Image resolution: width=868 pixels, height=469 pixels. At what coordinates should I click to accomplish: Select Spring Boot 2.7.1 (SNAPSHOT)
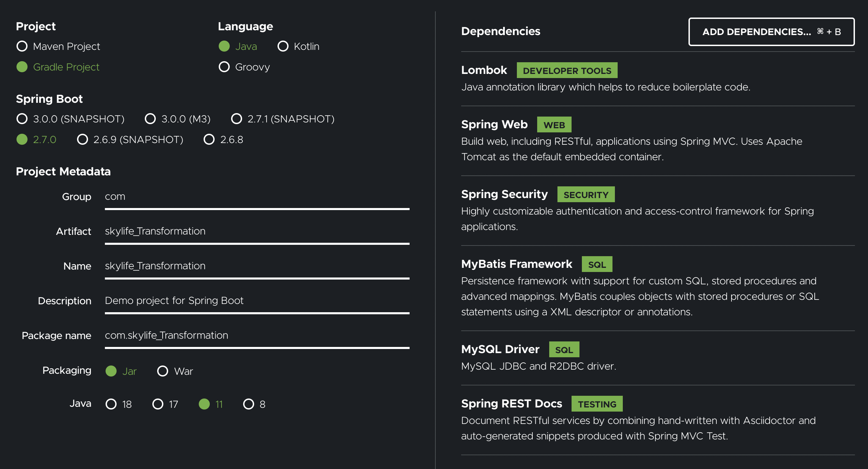pos(237,119)
